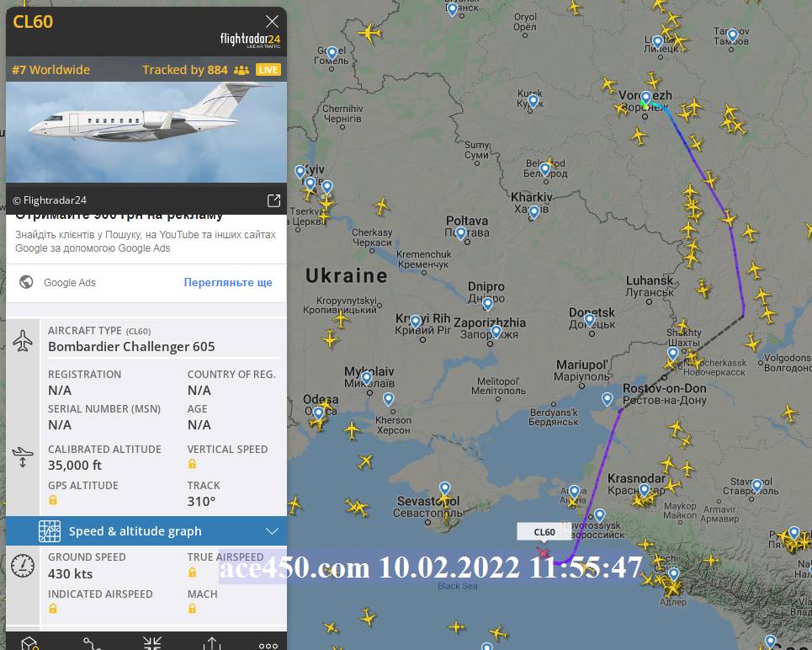
Task: Click the speed & altitude graph icon
Action: click(x=50, y=531)
